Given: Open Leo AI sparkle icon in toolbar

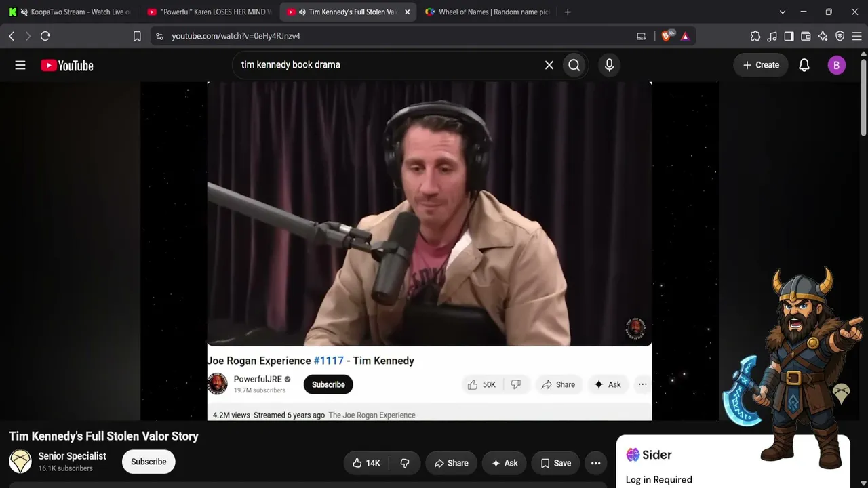Looking at the screenshot, I should [x=823, y=36].
